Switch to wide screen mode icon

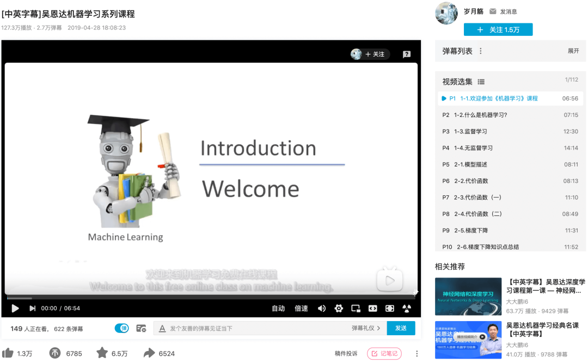coord(372,308)
